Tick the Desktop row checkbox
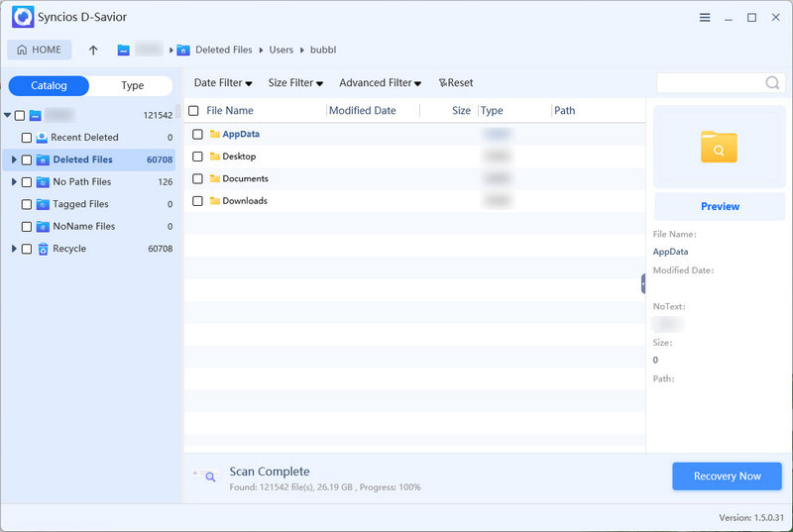The height and width of the screenshot is (532, 793). coord(197,157)
